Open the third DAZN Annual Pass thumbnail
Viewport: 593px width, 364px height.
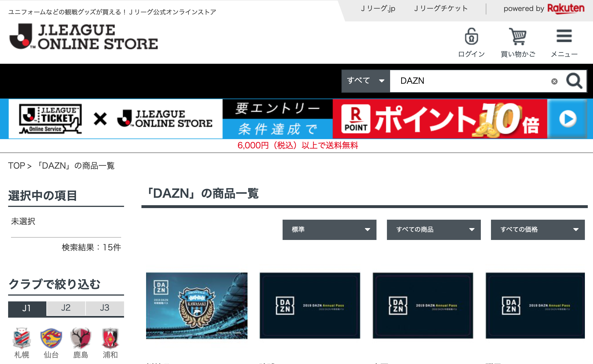pyautogui.click(x=423, y=305)
